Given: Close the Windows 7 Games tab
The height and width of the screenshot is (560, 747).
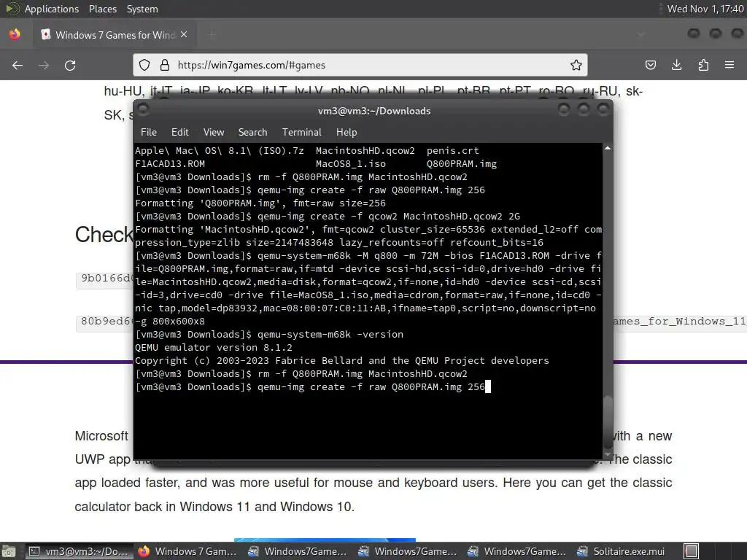Looking at the screenshot, I should point(184,35).
